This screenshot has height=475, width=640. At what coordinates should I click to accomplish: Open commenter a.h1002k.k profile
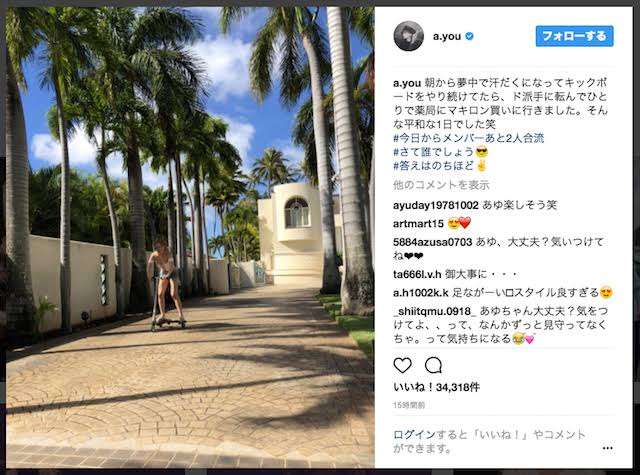click(x=420, y=293)
